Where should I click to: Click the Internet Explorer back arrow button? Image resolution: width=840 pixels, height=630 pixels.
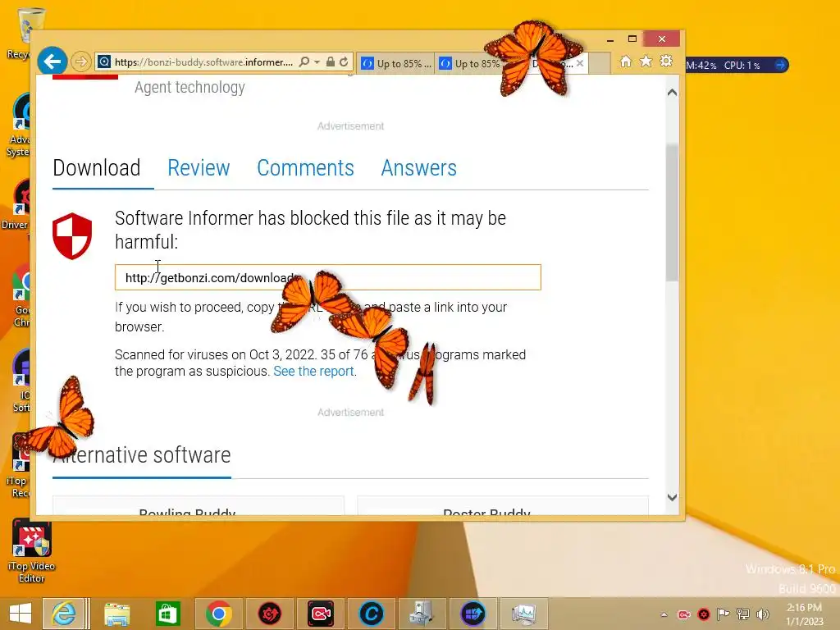click(52, 62)
